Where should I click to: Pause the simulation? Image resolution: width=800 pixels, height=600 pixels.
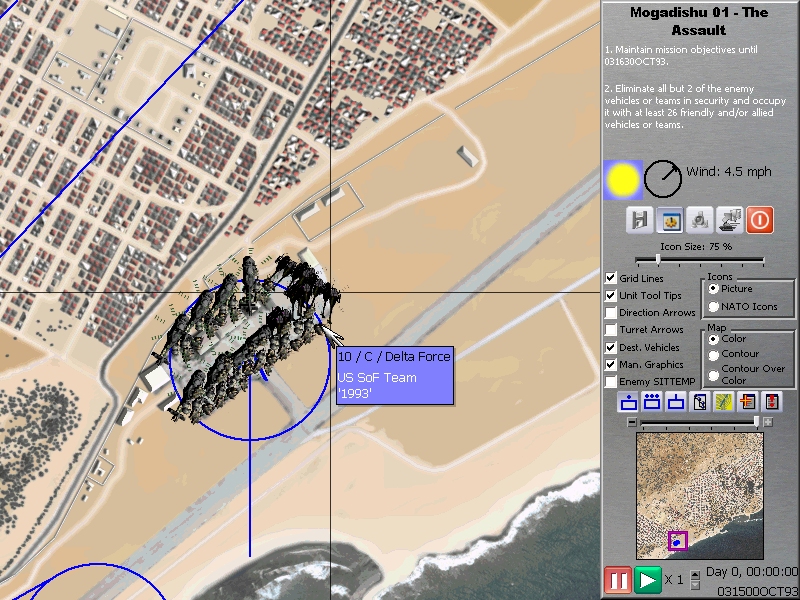click(x=617, y=578)
